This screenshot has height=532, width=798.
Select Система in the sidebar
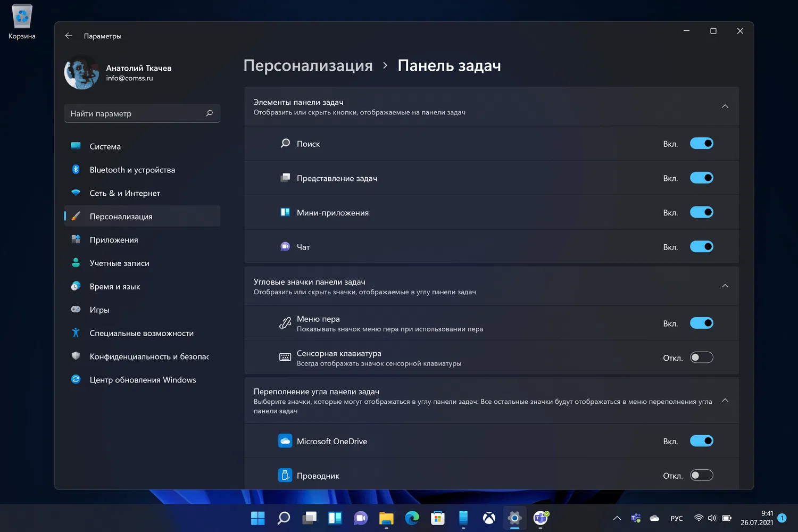pyautogui.click(x=142, y=146)
